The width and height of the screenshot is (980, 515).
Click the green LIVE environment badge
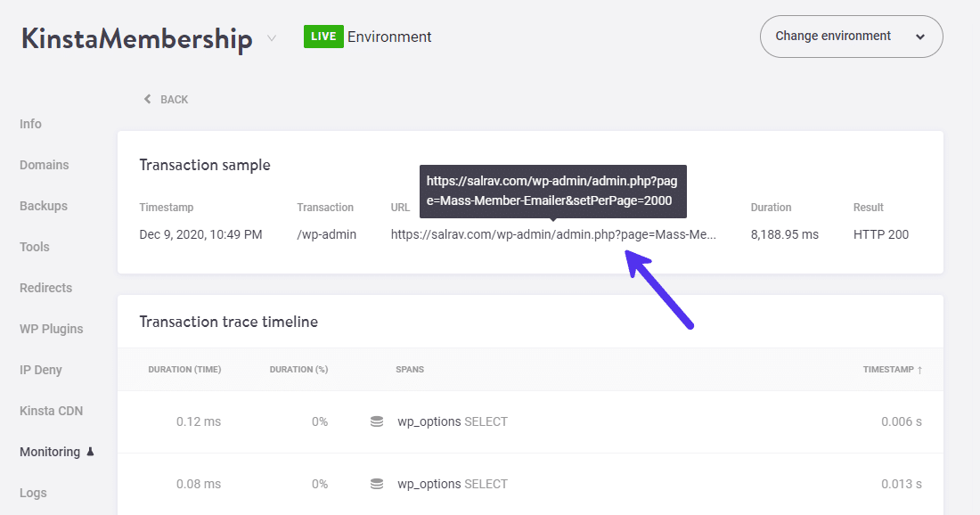(x=323, y=37)
